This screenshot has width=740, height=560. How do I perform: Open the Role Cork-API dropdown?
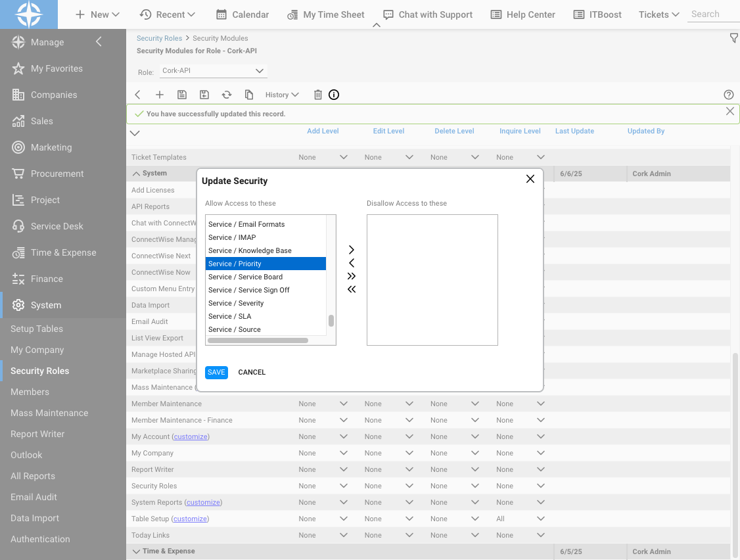click(214, 71)
